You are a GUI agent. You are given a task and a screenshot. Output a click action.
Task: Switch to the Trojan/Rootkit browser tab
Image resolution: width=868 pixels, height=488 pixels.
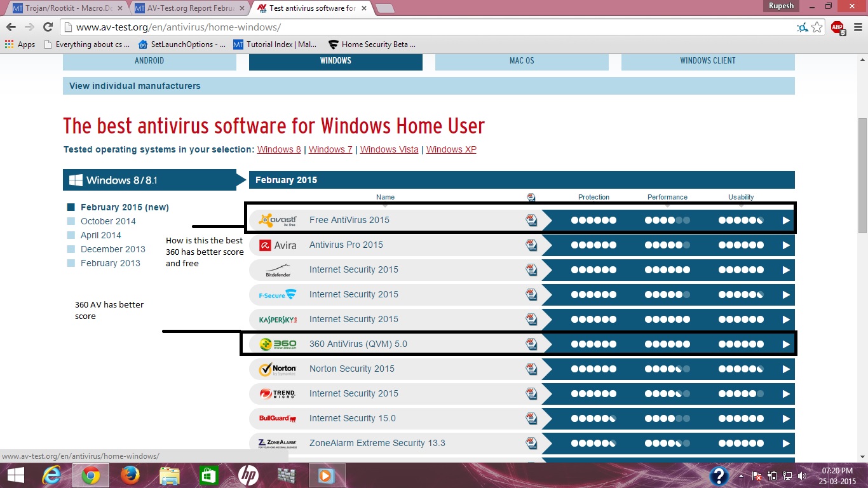67,9
